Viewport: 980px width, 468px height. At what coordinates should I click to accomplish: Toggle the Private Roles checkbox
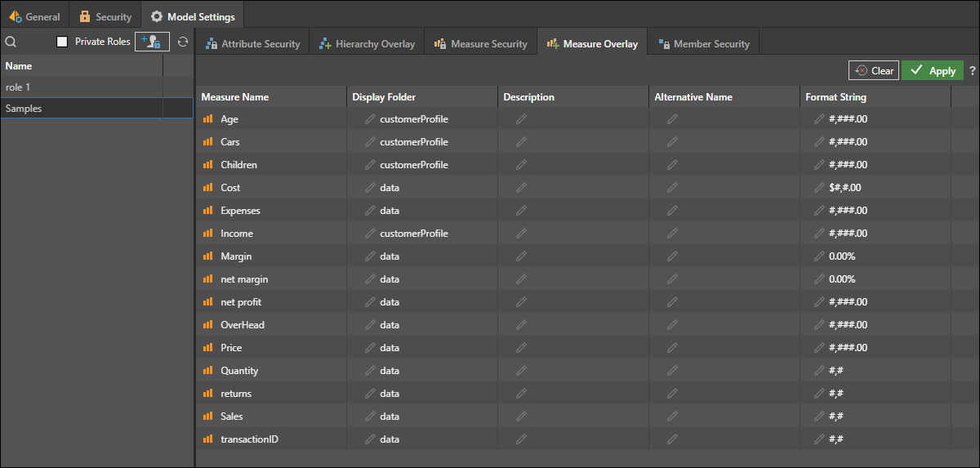click(x=62, y=42)
